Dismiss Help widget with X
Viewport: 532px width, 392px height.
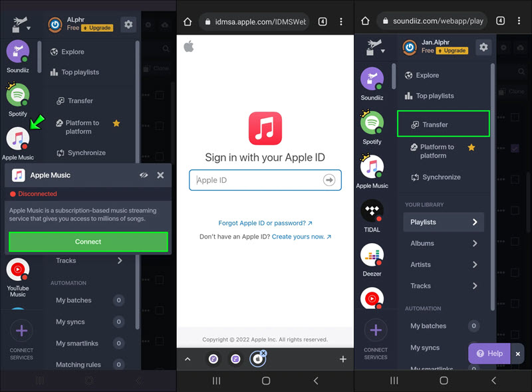pos(518,353)
